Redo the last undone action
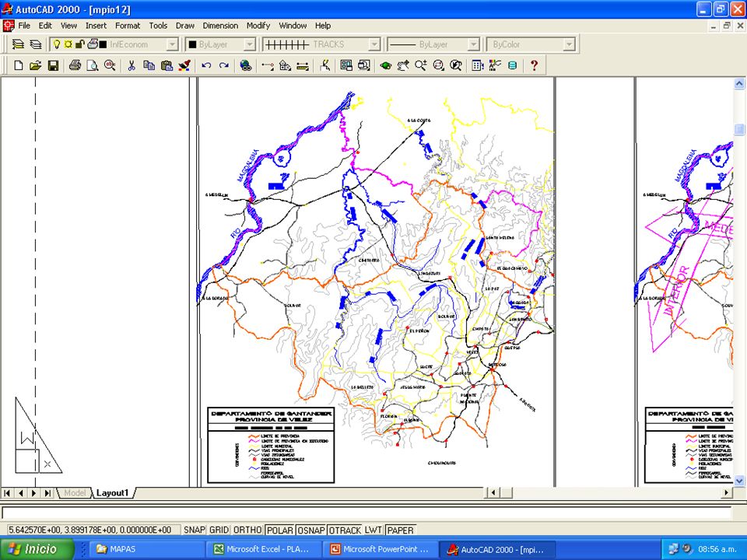747x560 pixels. coord(224,65)
